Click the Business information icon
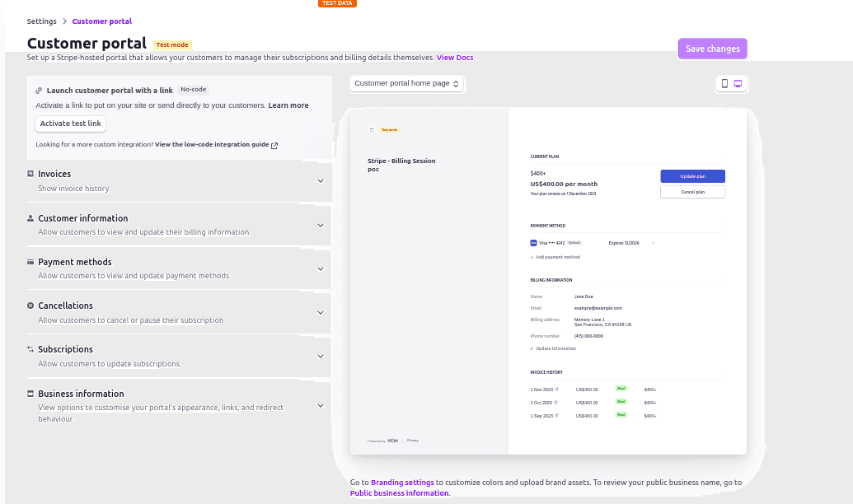The height and width of the screenshot is (504, 853). click(x=30, y=394)
